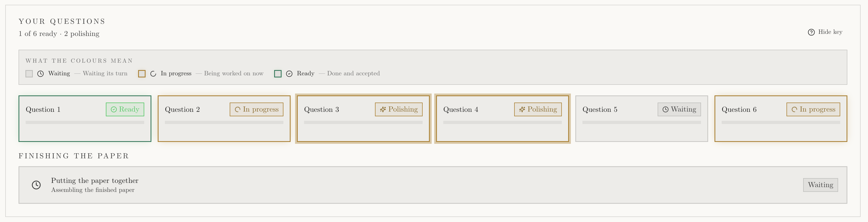The width and height of the screenshot is (868, 222).
Task: Hide the colour key via Hide key
Action: pos(825,32)
